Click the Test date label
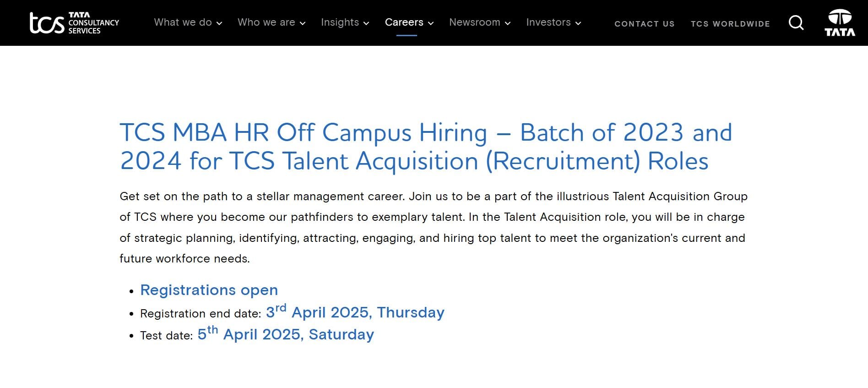This screenshot has height=388, width=868. (x=166, y=336)
